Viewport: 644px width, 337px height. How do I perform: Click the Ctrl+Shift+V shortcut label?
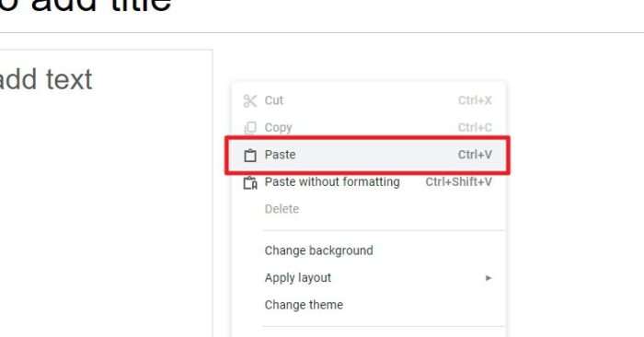(458, 181)
